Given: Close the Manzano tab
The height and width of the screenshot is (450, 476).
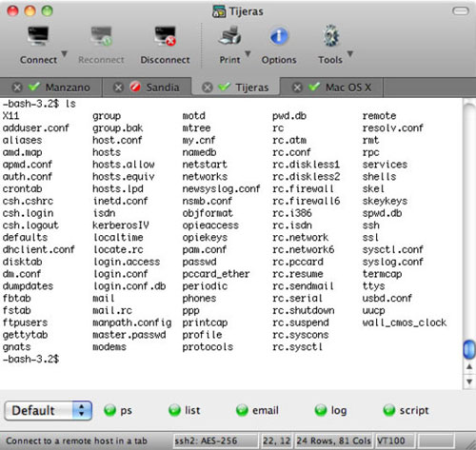Looking at the screenshot, I should (x=17, y=88).
